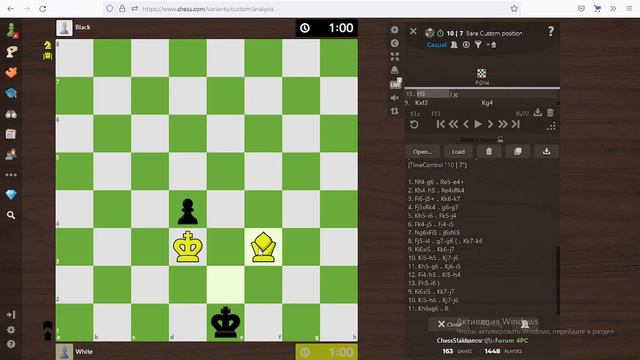Open the Watch binoculars icon

click(11, 114)
